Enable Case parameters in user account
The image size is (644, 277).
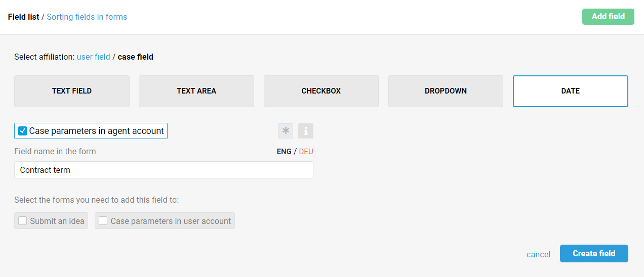point(103,221)
